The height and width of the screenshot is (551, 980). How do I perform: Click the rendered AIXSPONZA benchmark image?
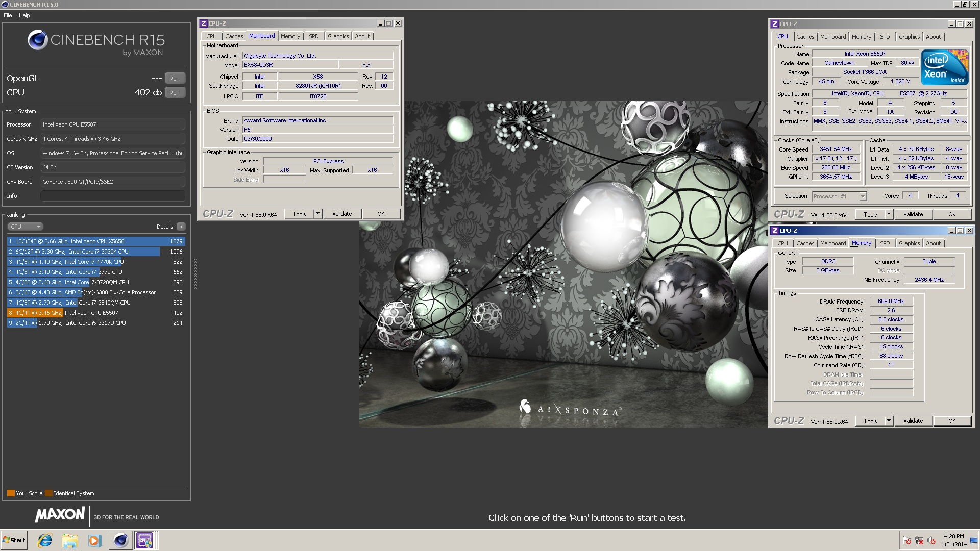point(563,264)
